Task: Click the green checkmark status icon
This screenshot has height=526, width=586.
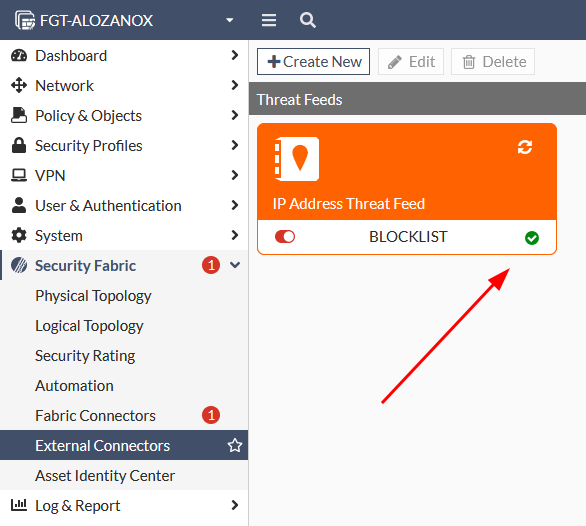Action: [x=531, y=238]
